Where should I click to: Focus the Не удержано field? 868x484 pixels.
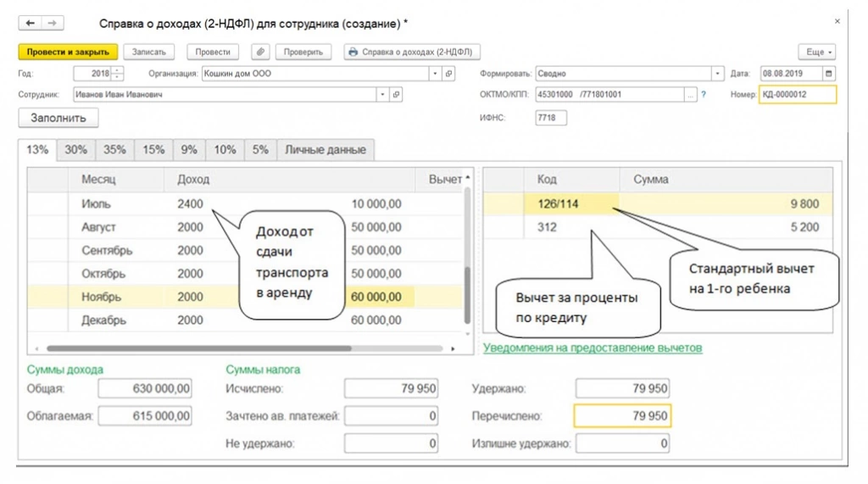coord(391,443)
